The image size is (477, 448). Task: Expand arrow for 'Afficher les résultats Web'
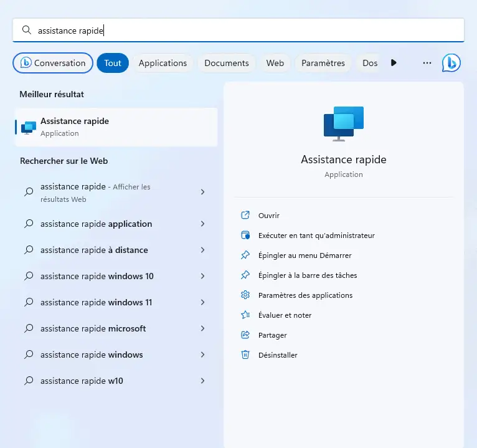click(x=202, y=192)
